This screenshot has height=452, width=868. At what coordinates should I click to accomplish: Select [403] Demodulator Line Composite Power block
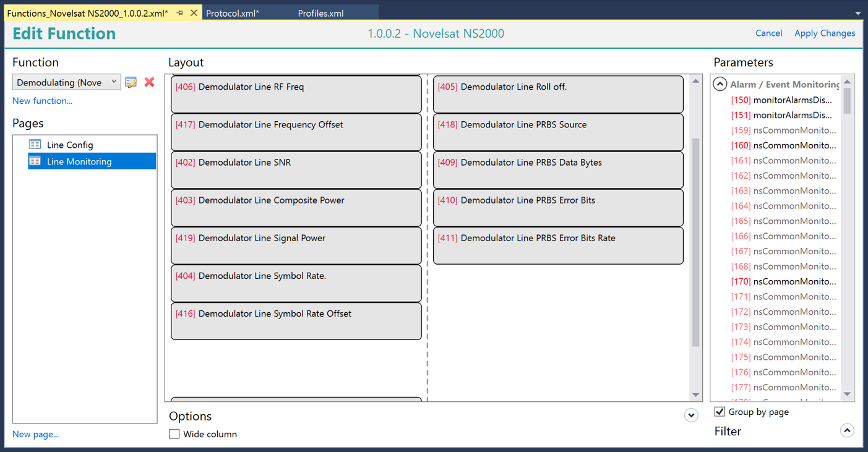coord(296,207)
